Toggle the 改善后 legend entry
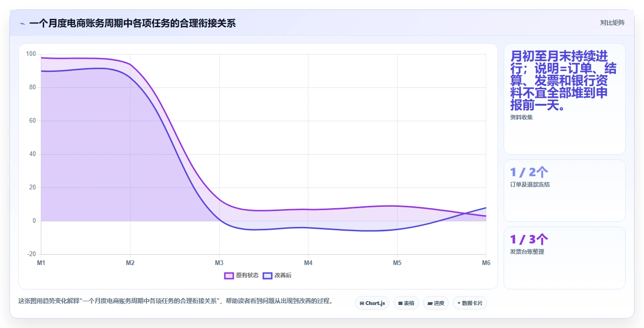 tap(277, 275)
